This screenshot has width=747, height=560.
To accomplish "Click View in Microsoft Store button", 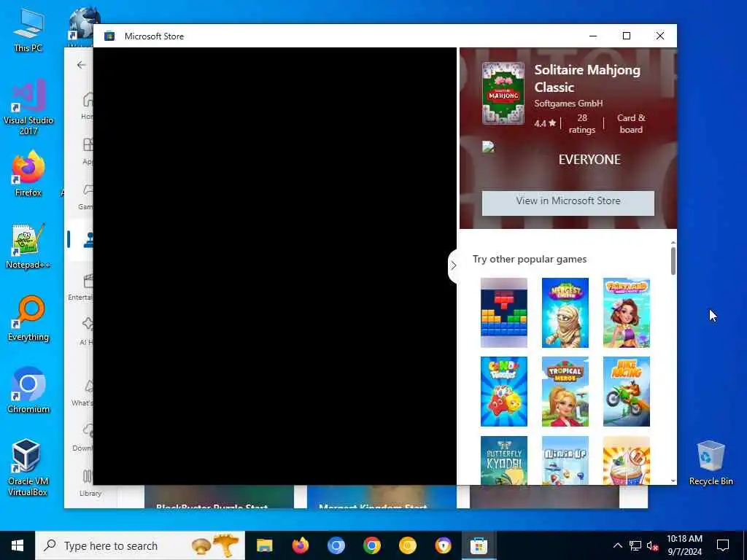I will pyautogui.click(x=568, y=203).
